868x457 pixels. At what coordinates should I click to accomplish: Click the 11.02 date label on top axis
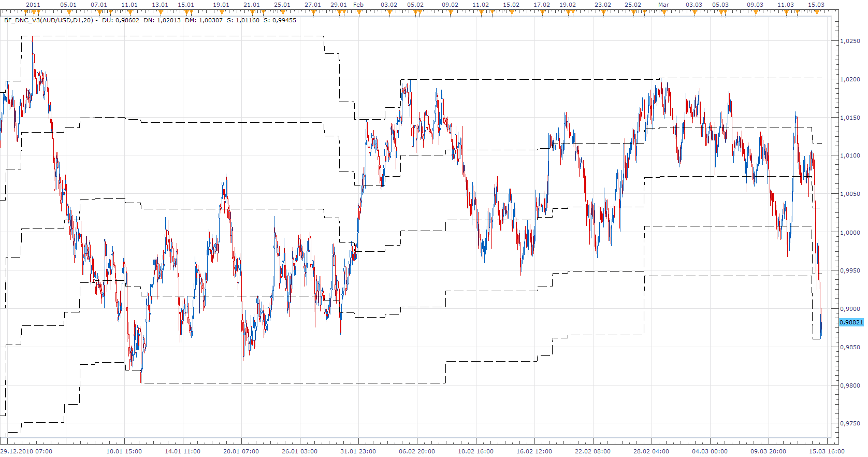(x=481, y=5)
